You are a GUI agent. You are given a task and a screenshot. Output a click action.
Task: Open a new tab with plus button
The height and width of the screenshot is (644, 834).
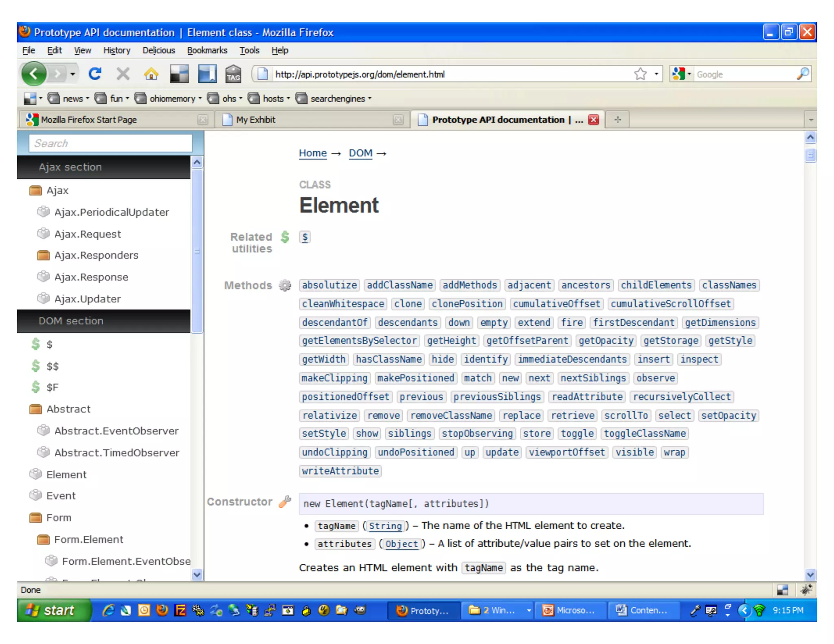click(617, 120)
